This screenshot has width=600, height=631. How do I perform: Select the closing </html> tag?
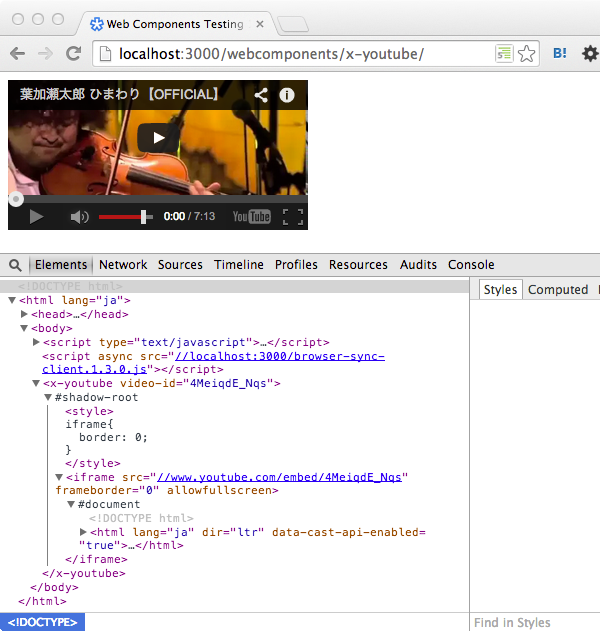point(42,601)
